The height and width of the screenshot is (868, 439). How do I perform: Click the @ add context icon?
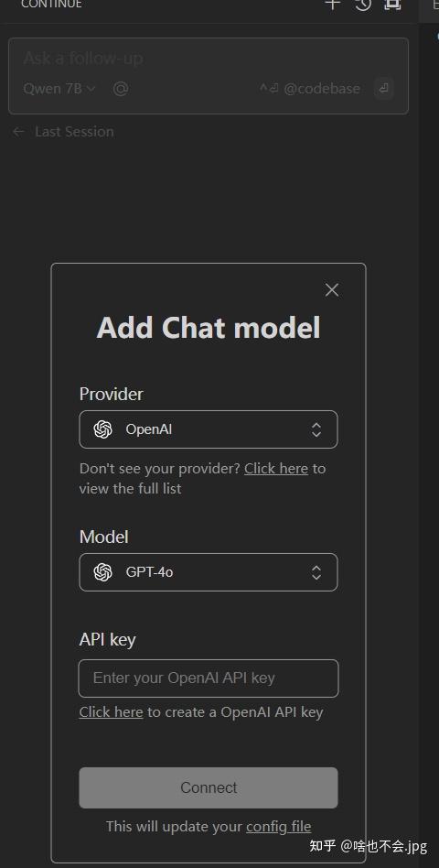[121, 89]
